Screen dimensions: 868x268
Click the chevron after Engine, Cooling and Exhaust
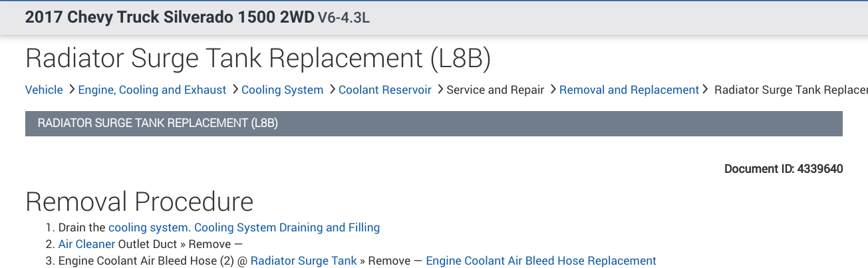tap(235, 89)
